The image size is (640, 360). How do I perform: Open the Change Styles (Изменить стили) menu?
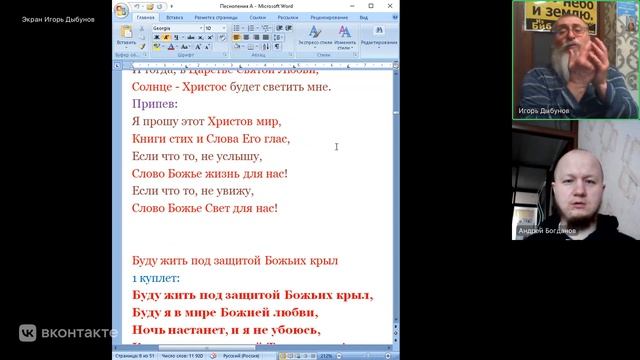345,36
